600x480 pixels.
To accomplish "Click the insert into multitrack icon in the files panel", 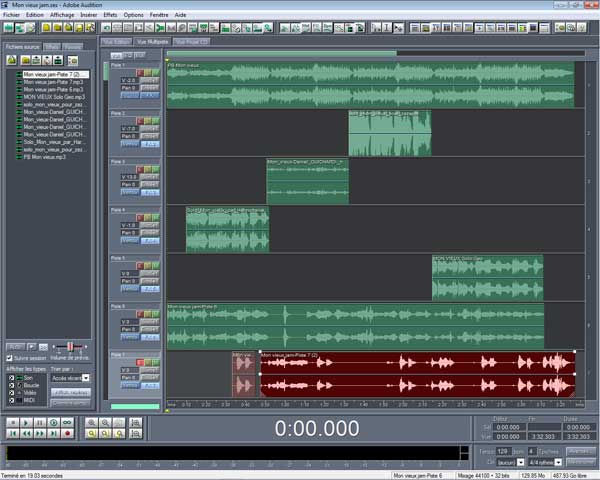I will pos(36,60).
